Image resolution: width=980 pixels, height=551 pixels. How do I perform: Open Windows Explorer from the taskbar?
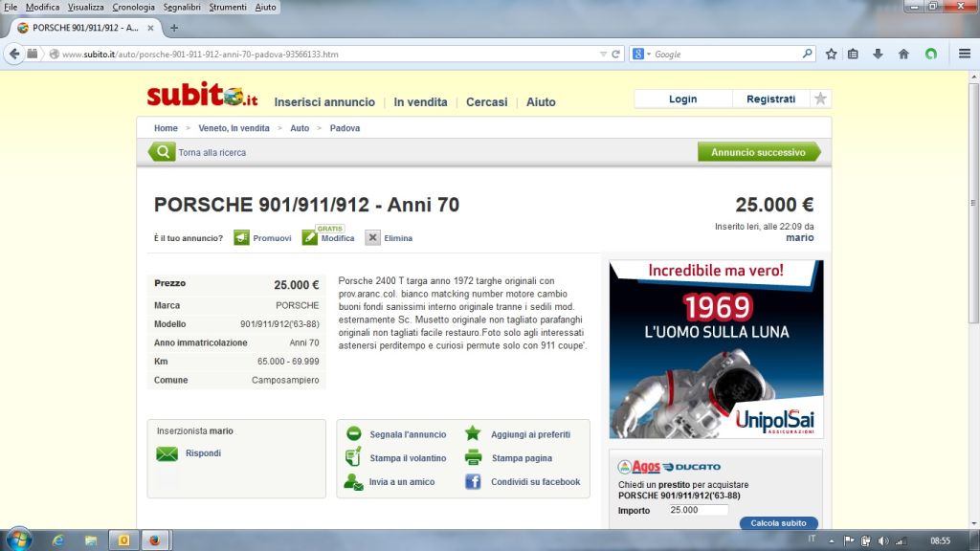pyautogui.click(x=91, y=540)
